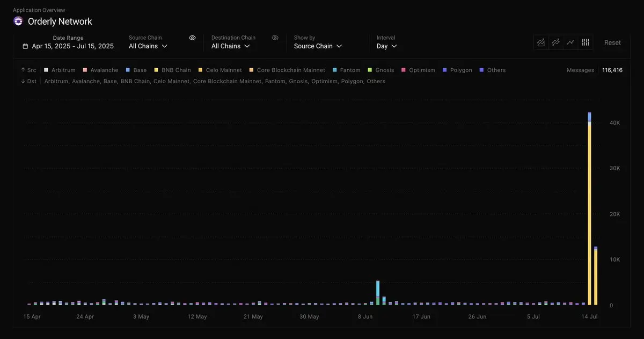644x339 pixels.
Task: Click the 26 Jun axis label
Action: [477, 317]
